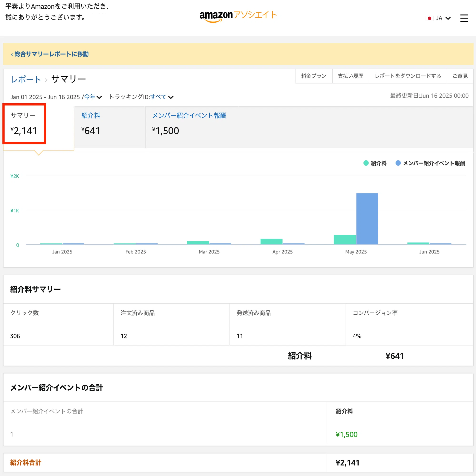Go to 総合サマリーレポートに移動 link
The width and height of the screenshot is (476, 476).
pyautogui.click(x=50, y=54)
